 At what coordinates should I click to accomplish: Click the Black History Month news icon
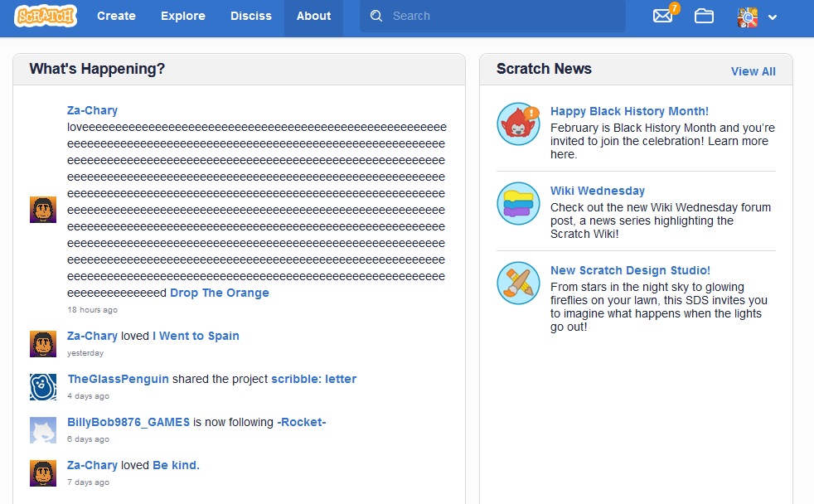518,124
